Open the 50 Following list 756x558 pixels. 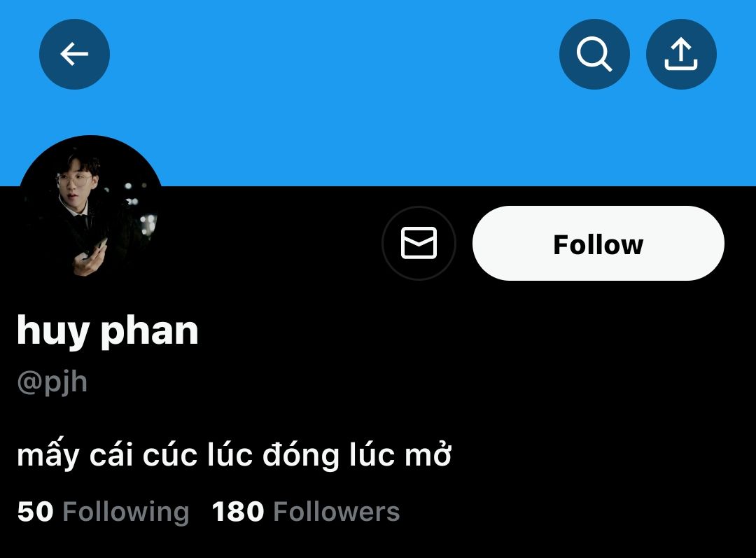[x=103, y=511]
